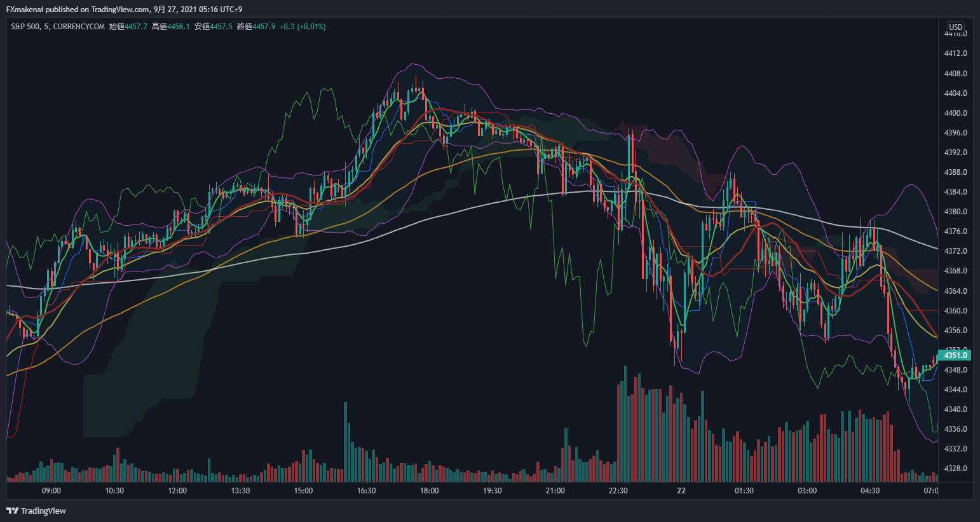Click the +0.3 (+0.01%) change value
This screenshot has width=980, height=522.
point(303,27)
